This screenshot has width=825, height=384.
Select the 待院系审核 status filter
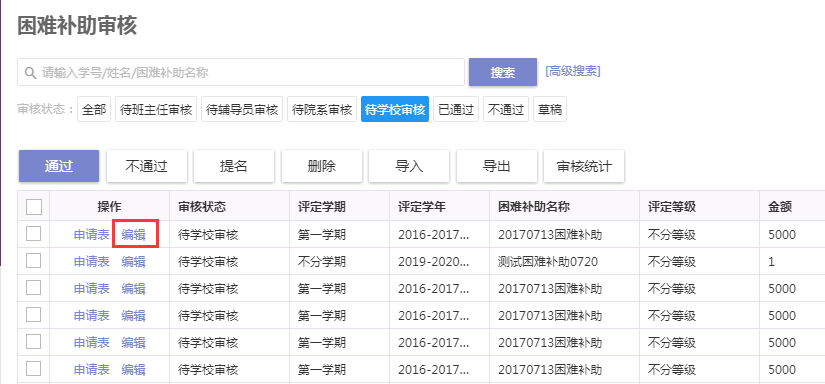(322, 109)
